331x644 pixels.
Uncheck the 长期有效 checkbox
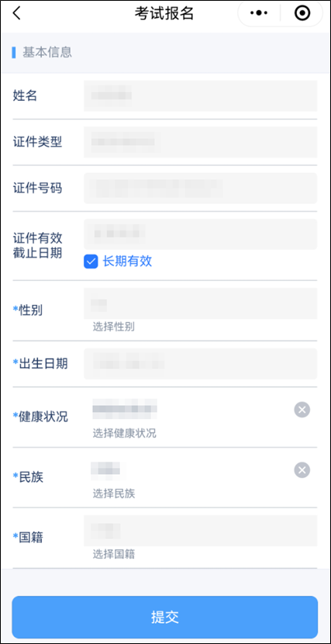tap(91, 261)
